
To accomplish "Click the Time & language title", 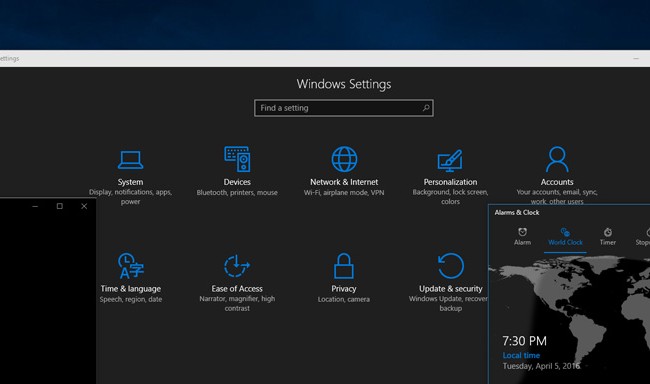I will pyautogui.click(x=131, y=289).
